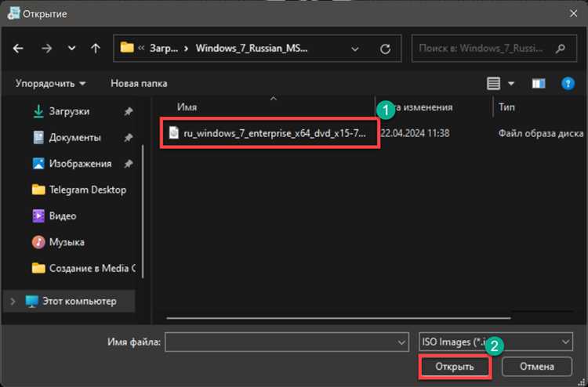The width and height of the screenshot is (588, 387).
Task: Open Музыка in the sidebar
Action: coord(67,242)
